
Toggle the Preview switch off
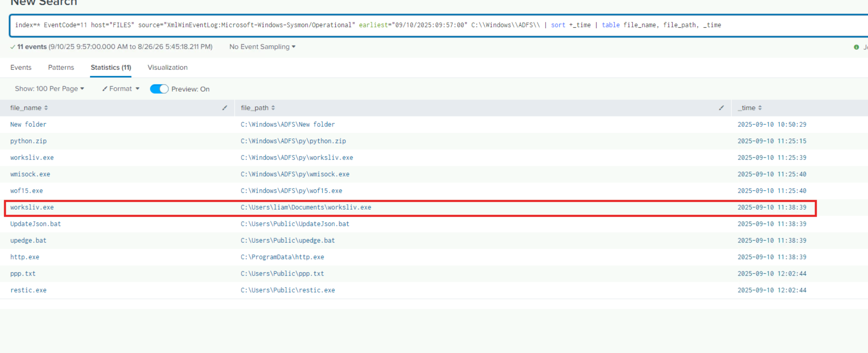point(159,89)
